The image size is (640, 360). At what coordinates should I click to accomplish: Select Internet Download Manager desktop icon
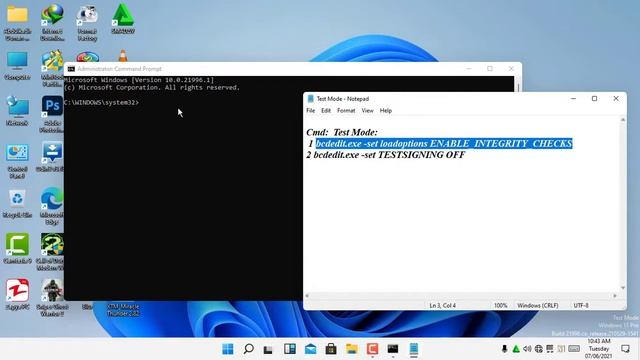[x=52, y=22]
